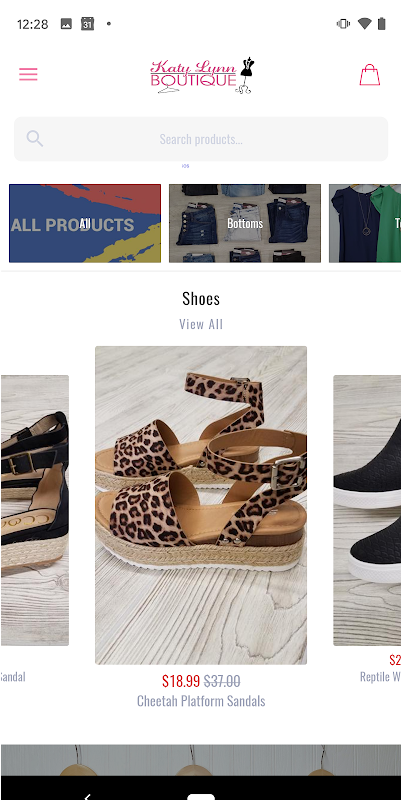
Task: Tap the Shoes section heading
Action: (x=201, y=298)
